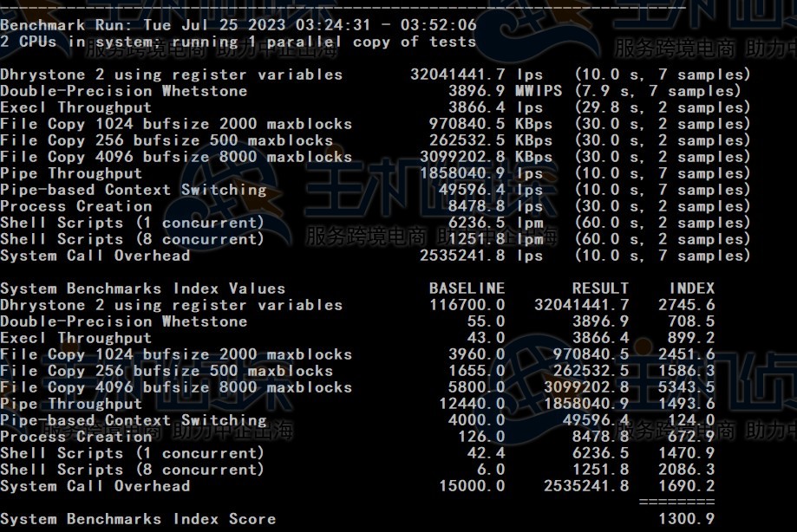This screenshot has width=797, height=532.
Task: Click the BASELINE column header
Action: click(467, 289)
